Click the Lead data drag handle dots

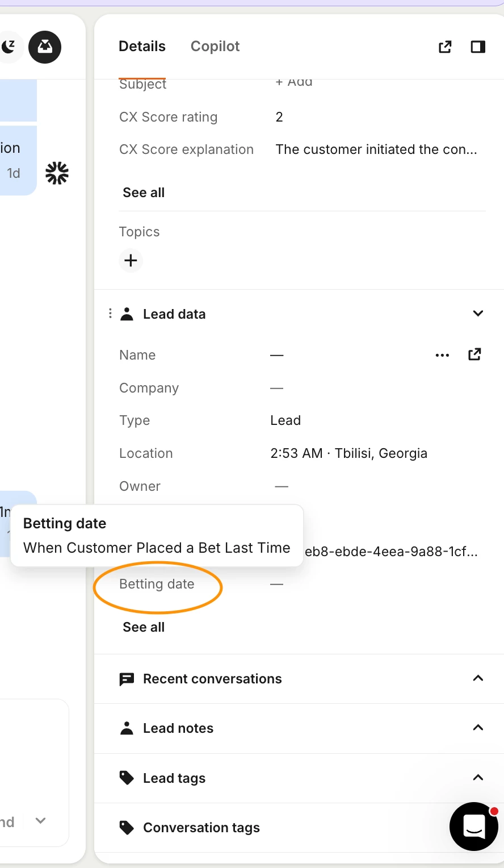pos(110,314)
